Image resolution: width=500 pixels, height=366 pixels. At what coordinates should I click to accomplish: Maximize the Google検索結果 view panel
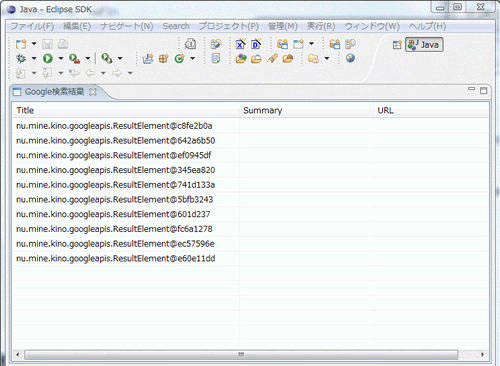[483, 90]
